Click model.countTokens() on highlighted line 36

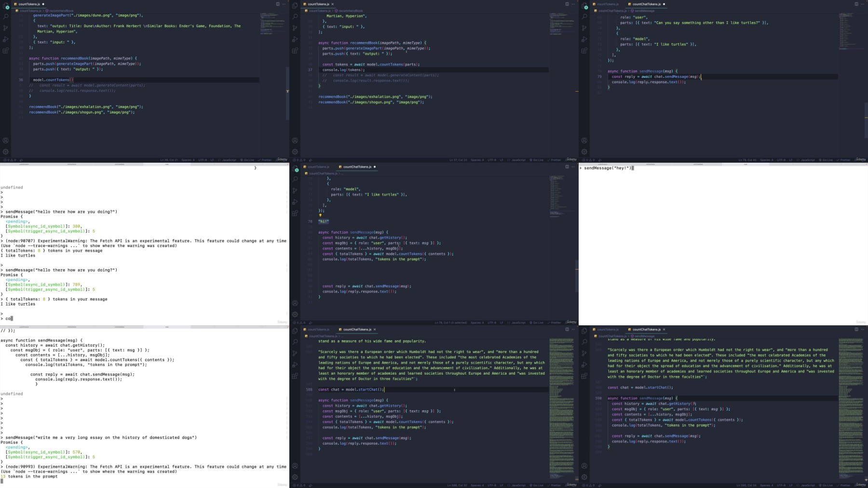point(53,80)
